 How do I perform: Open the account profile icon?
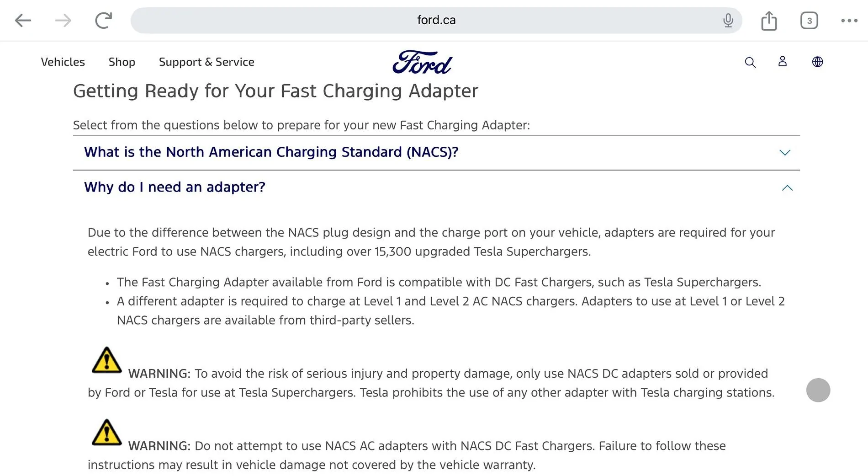click(783, 62)
